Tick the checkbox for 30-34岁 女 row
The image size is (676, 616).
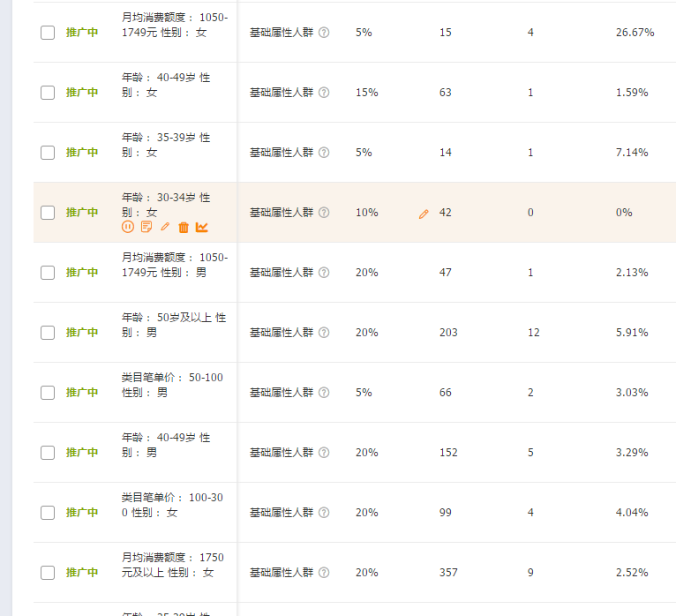[48, 213]
